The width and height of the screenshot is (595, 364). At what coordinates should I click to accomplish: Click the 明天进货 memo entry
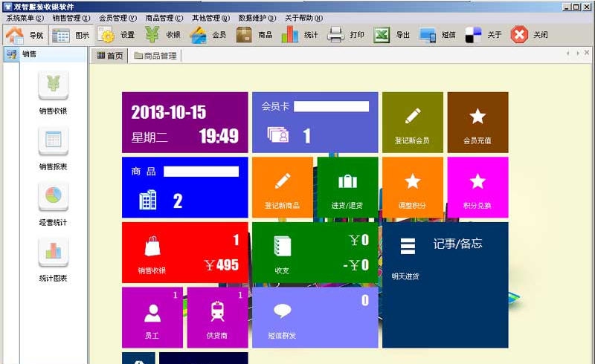(405, 276)
